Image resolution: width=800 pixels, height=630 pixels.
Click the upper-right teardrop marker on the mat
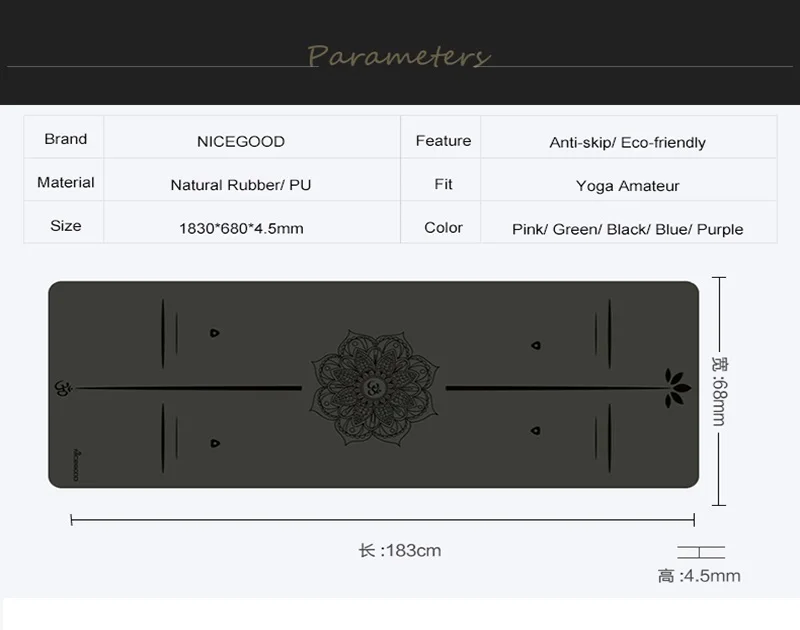click(536, 346)
